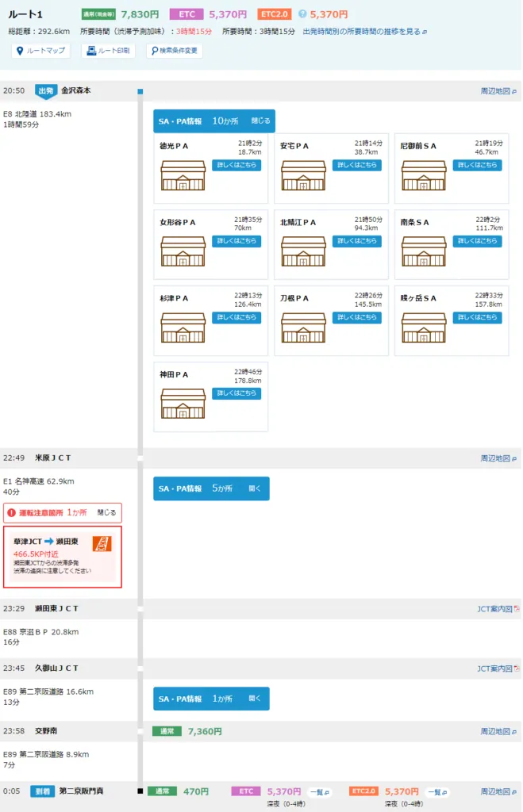
Task: Click 詳しくはこちら for 杉津PA
Action: (x=237, y=317)
